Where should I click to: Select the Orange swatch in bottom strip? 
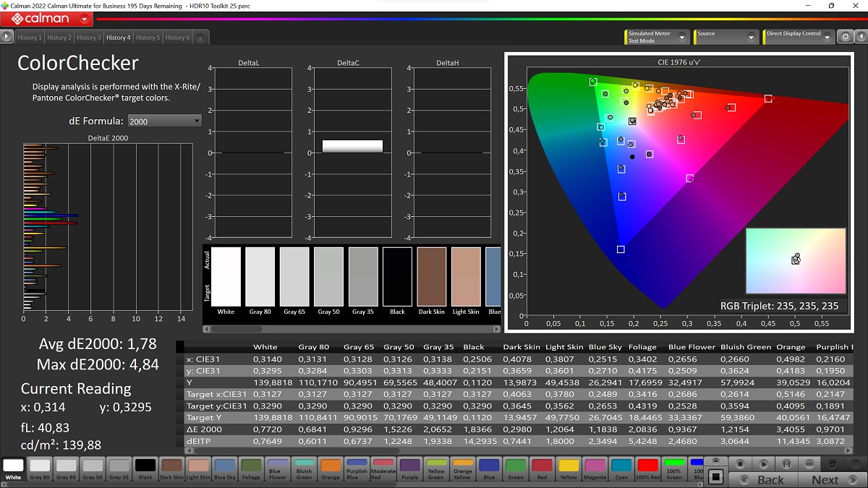tap(331, 469)
